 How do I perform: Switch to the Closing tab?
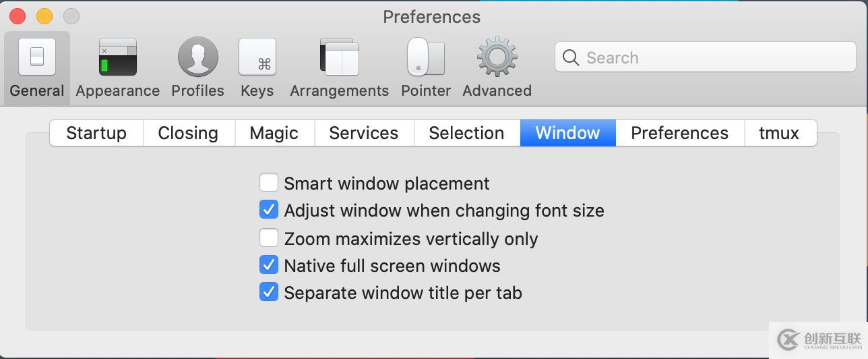click(x=188, y=133)
